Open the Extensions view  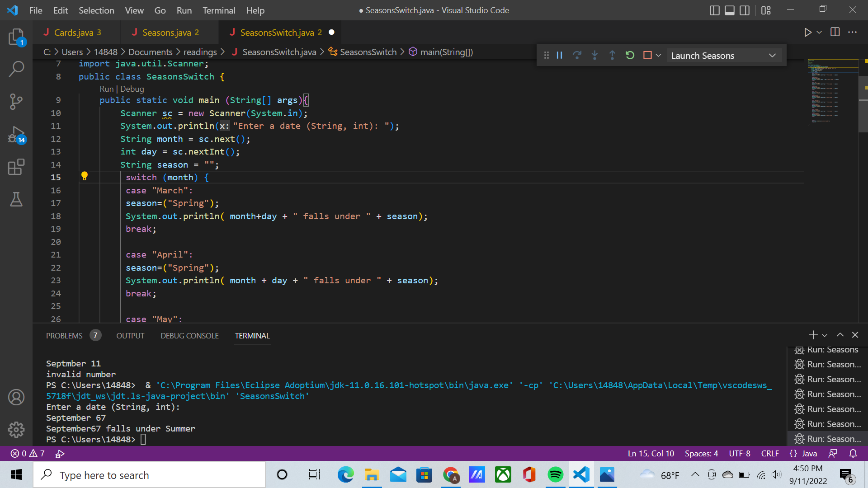[x=16, y=167]
